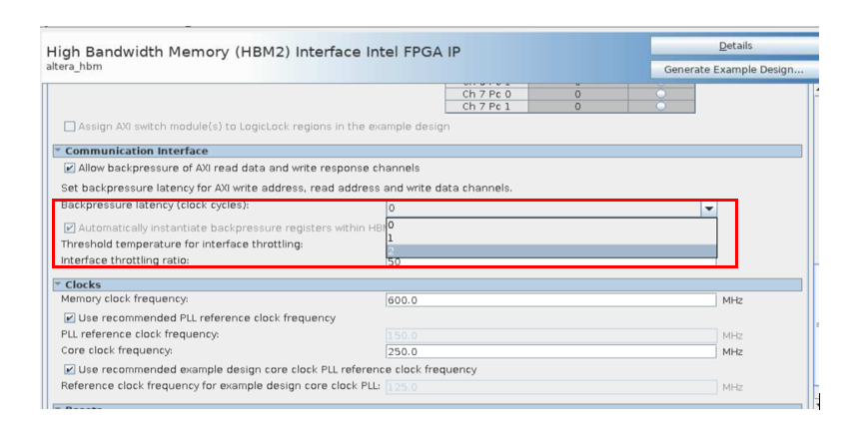Toggle Assign AXI switch module(s) to LogicLock checkbox
The image size is (868, 444).
click(70, 127)
